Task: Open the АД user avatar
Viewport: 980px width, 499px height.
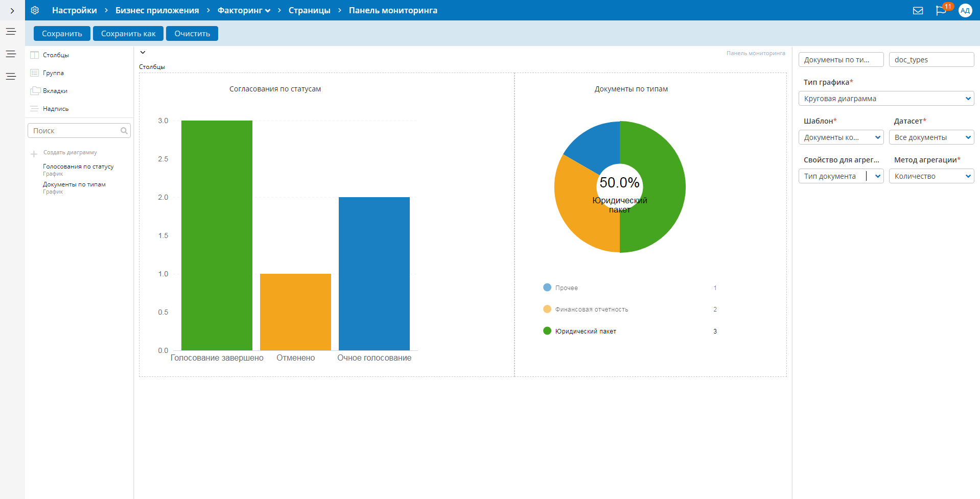Action: coord(965,10)
